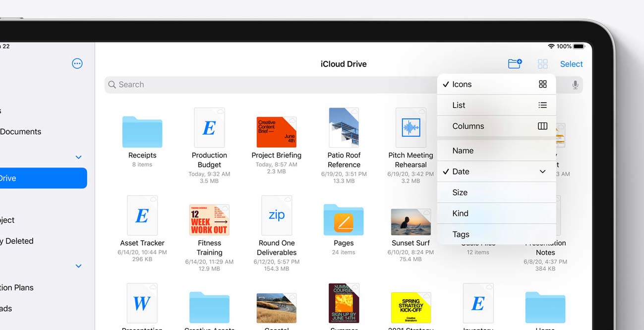Tap the Select button
This screenshot has width=644, height=330.
coord(571,64)
